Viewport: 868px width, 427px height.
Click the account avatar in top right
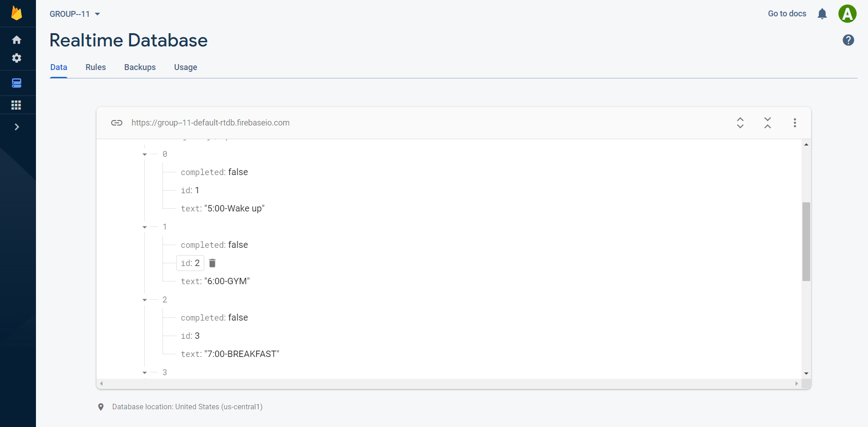(847, 14)
